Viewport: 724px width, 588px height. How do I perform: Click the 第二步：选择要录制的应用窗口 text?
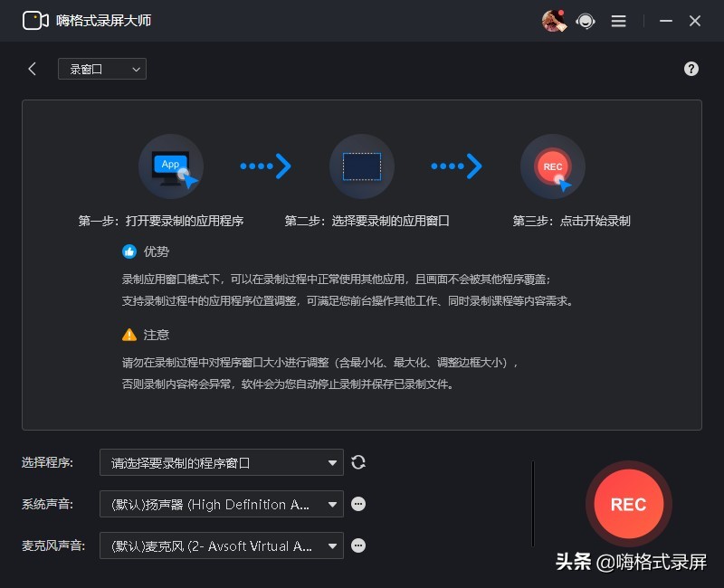coord(367,221)
